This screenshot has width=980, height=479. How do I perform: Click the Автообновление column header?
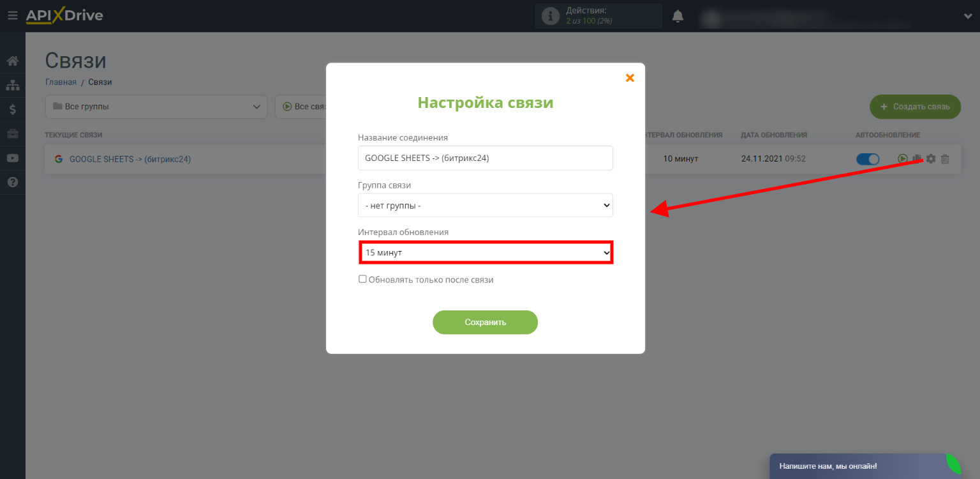tap(887, 135)
